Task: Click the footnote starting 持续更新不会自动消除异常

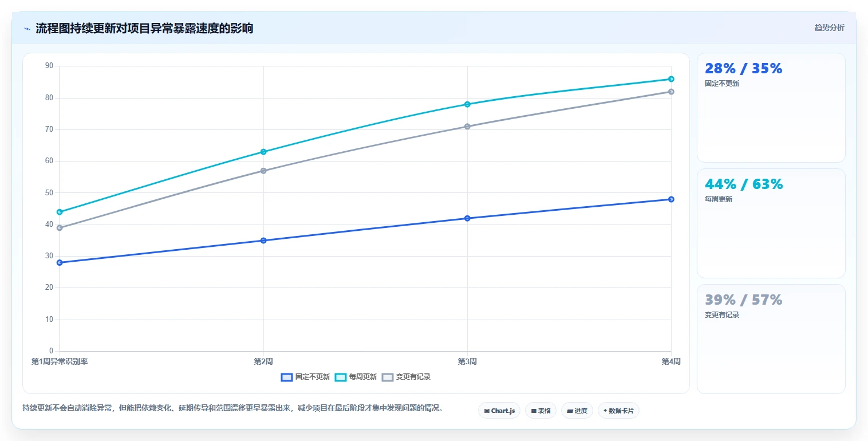Action: 233,408
